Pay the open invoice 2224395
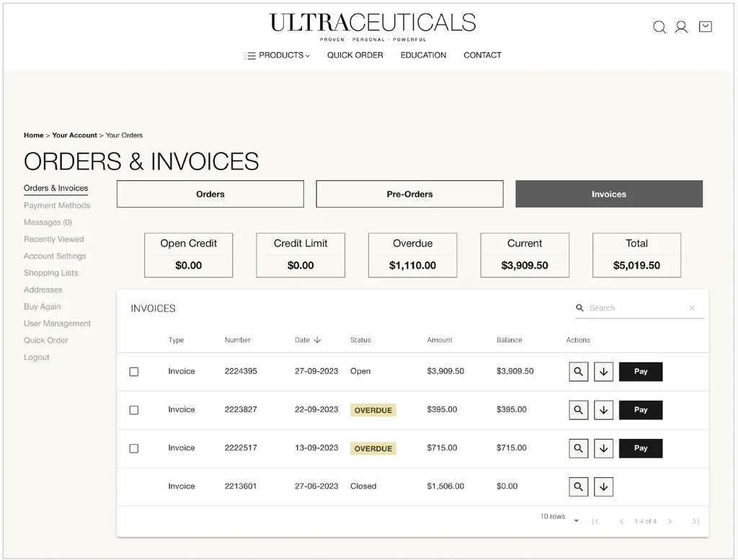Screen dimensions: 738x560 pyautogui.click(x=641, y=372)
